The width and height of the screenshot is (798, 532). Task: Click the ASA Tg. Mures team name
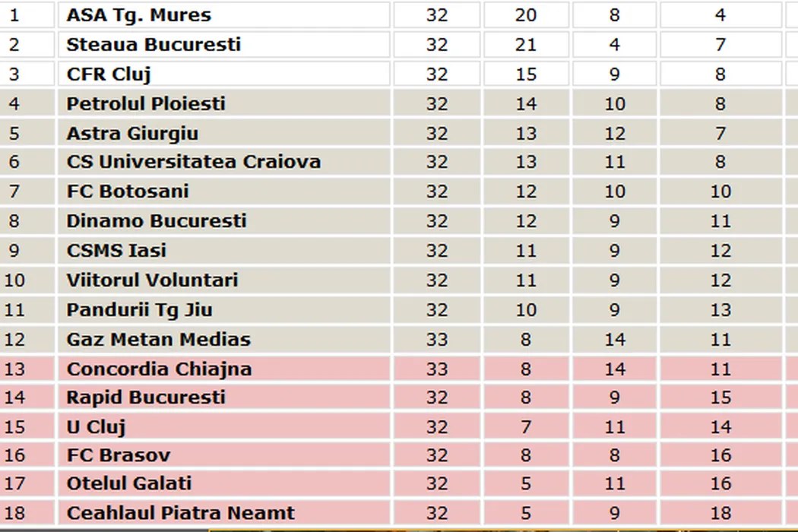pos(139,15)
